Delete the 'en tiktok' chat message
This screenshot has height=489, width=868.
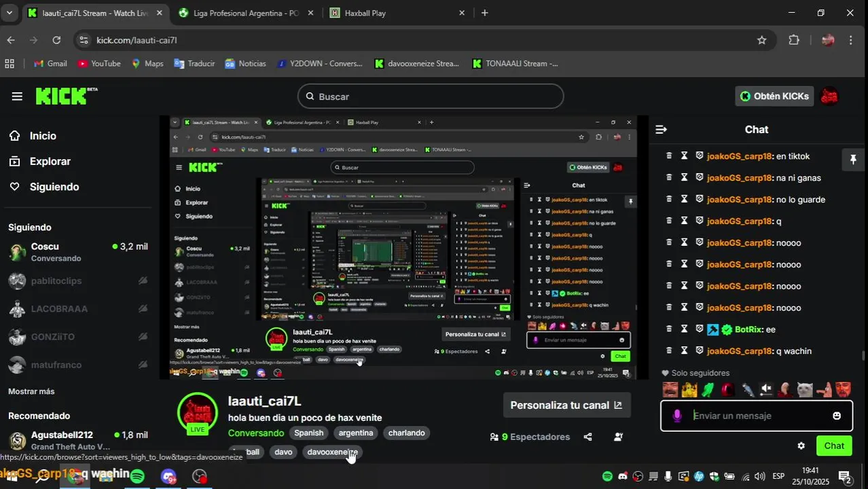(669, 156)
